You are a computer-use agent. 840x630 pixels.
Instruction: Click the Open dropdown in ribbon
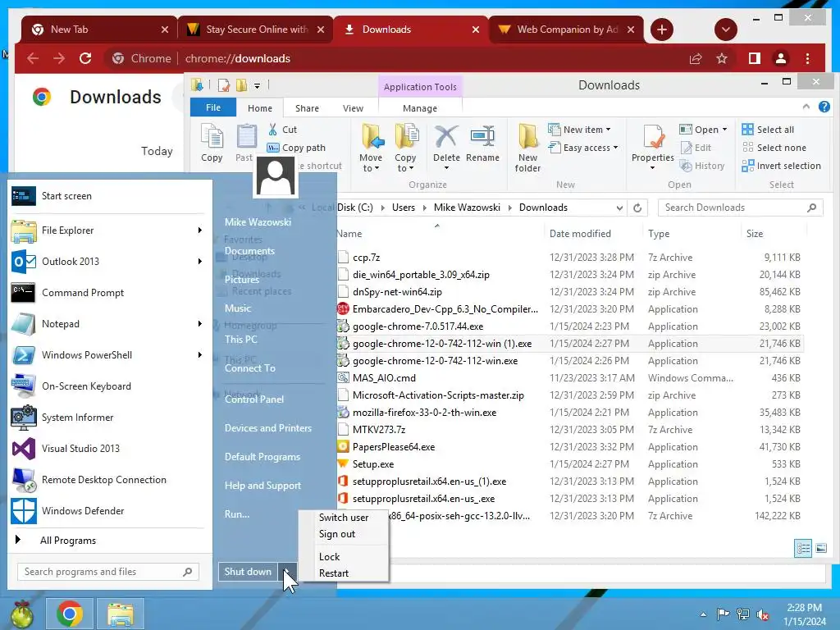click(x=703, y=129)
